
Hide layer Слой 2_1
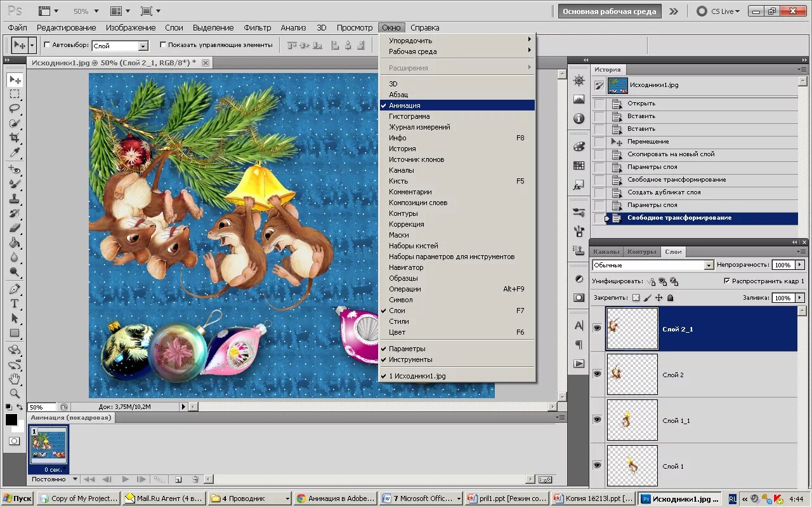597,328
